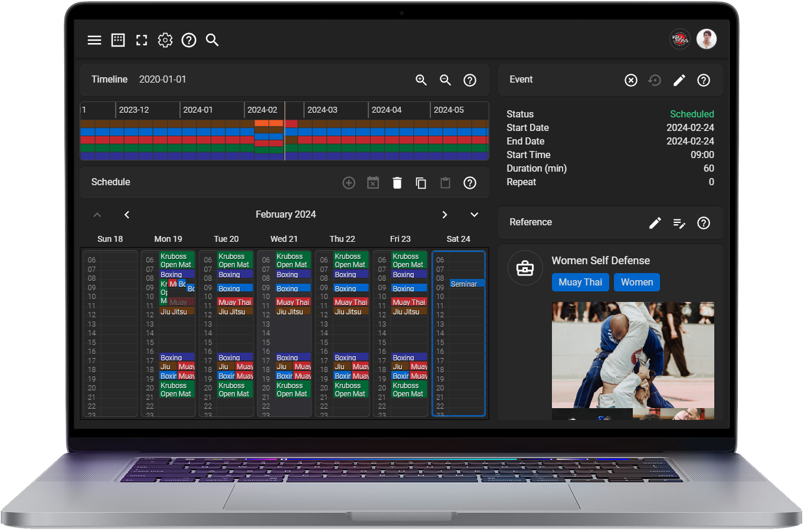Click the Muay Thai tag

(x=580, y=283)
